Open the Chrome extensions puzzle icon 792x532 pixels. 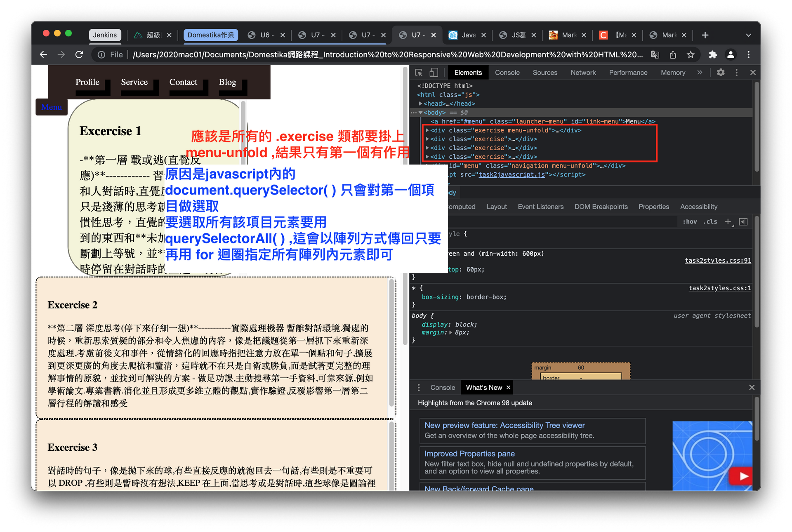(713, 54)
